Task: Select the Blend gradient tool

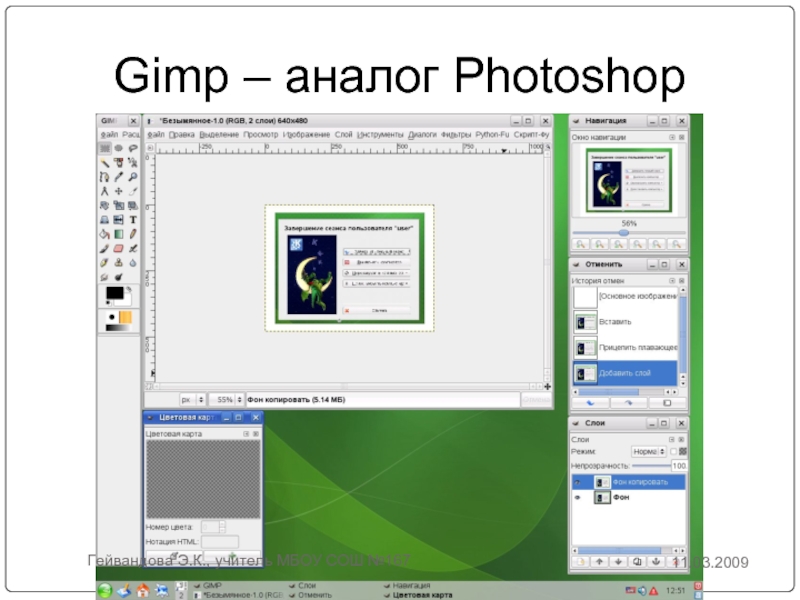Action: (118, 234)
